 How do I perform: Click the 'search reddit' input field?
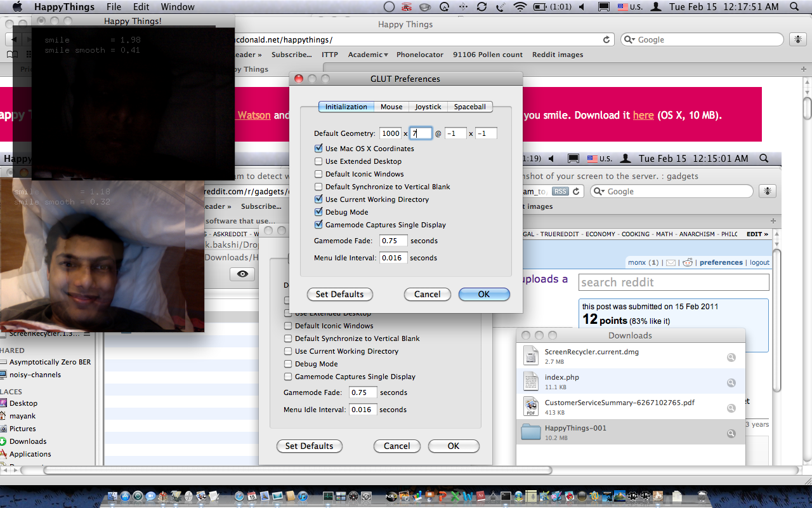pyautogui.click(x=674, y=283)
